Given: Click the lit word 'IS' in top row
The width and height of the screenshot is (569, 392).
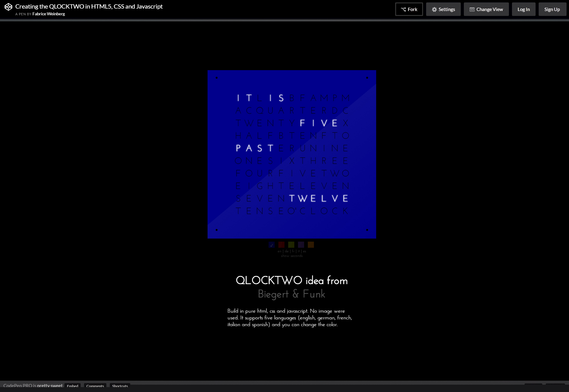Looking at the screenshot, I should [276, 98].
